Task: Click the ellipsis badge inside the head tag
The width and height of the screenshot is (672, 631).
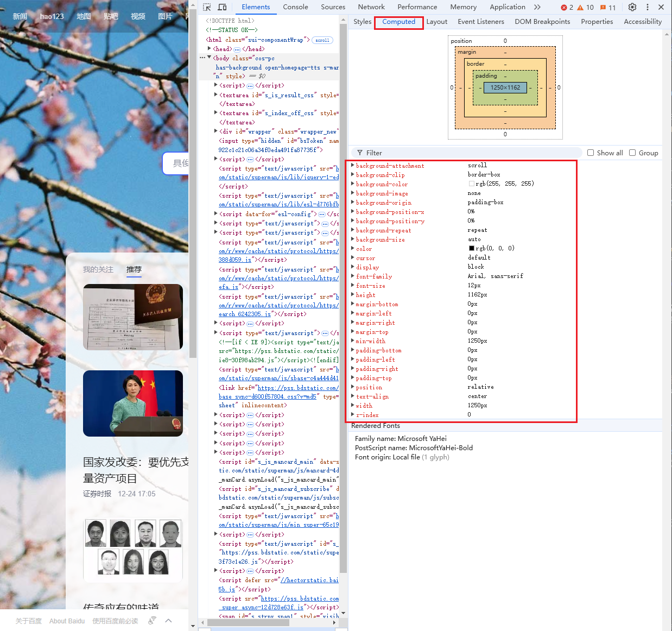Action: pyautogui.click(x=237, y=49)
